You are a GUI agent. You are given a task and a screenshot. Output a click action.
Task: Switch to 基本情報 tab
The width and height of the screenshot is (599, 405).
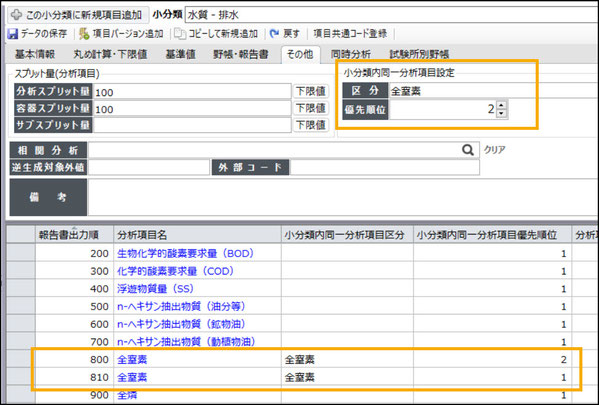click(x=35, y=54)
